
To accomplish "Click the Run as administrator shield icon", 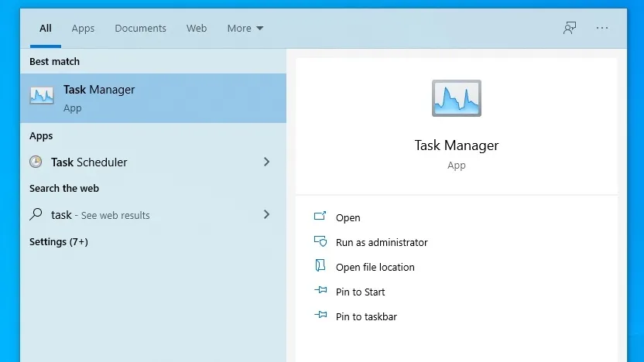I will pos(320,241).
